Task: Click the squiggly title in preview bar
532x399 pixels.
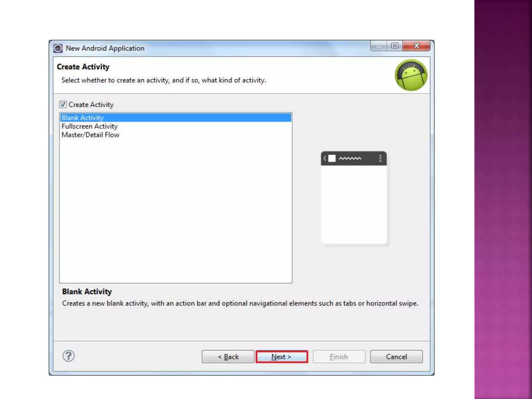Action: [x=350, y=158]
